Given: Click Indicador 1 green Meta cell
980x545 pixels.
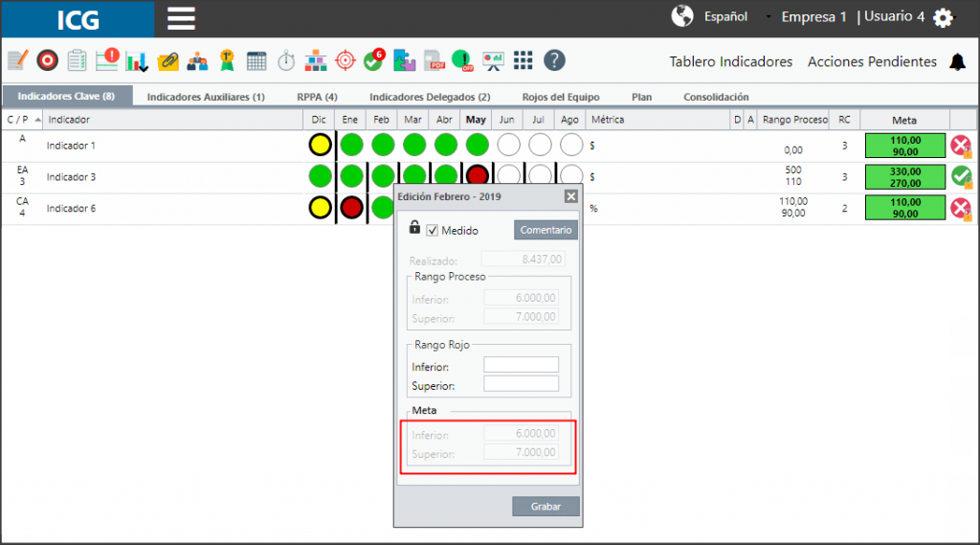Looking at the screenshot, I should click(905, 146).
